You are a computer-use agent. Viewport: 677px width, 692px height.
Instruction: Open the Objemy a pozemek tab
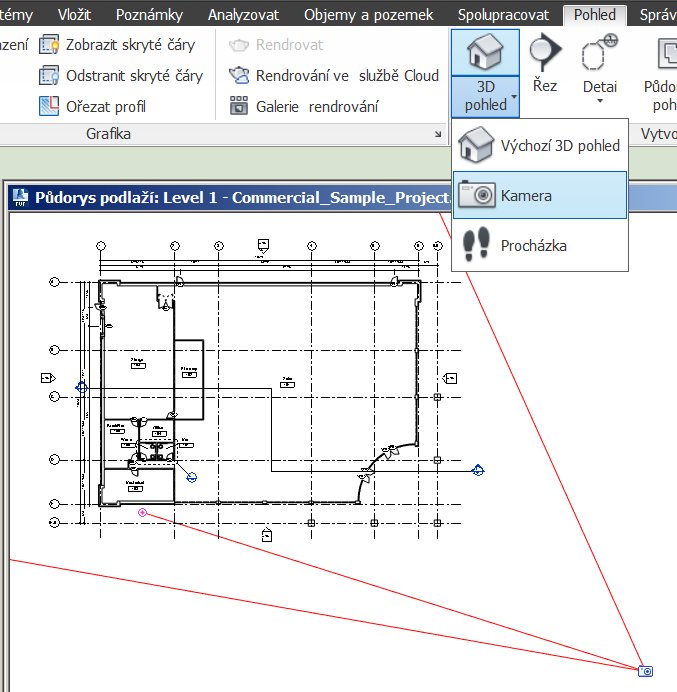369,15
